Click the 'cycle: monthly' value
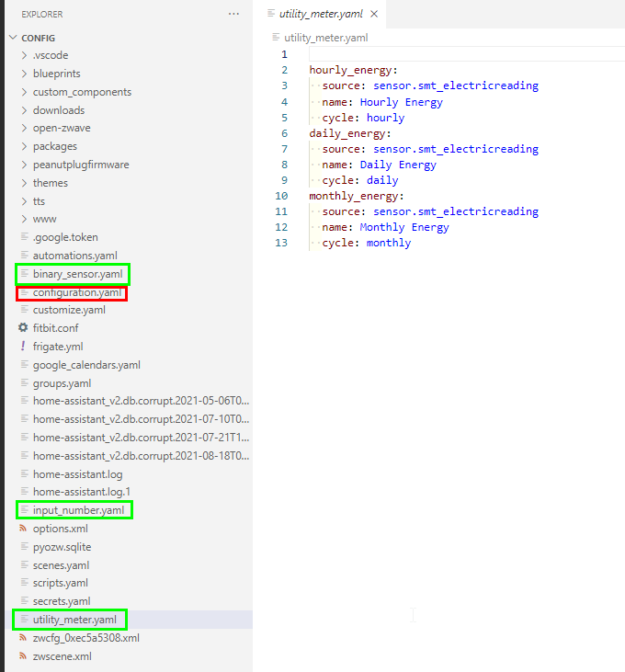The height and width of the screenshot is (672, 625). click(x=389, y=243)
